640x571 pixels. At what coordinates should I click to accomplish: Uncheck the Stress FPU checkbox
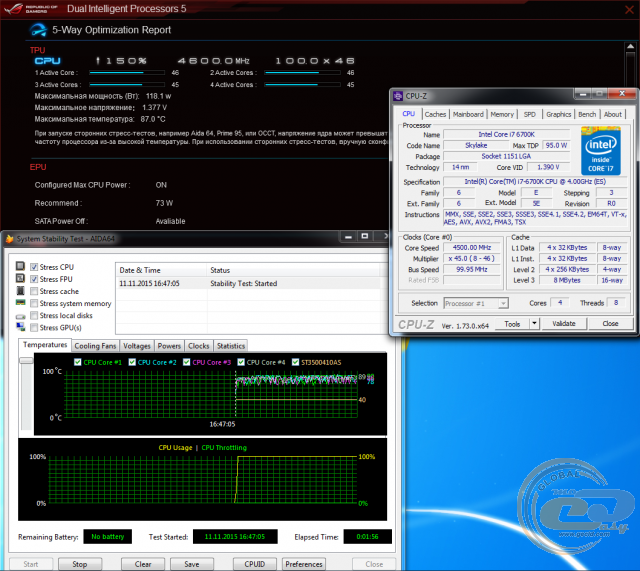(x=34, y=279)
